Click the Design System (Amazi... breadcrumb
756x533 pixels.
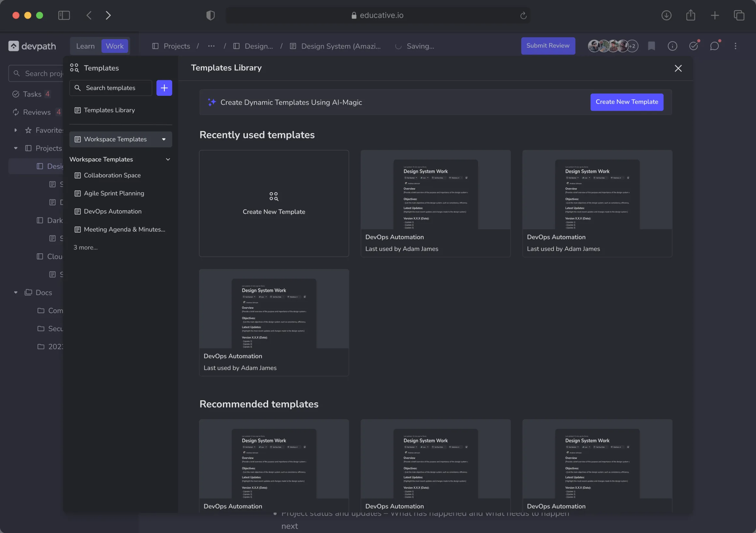pyautogui.click(x=335, y=46)
